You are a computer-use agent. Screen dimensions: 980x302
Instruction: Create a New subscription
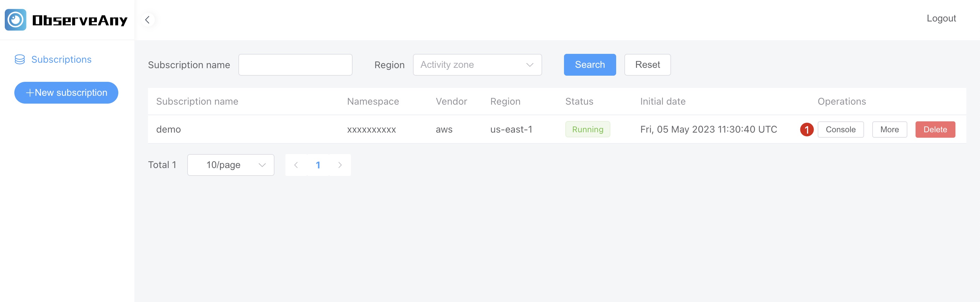click(66, 93)
